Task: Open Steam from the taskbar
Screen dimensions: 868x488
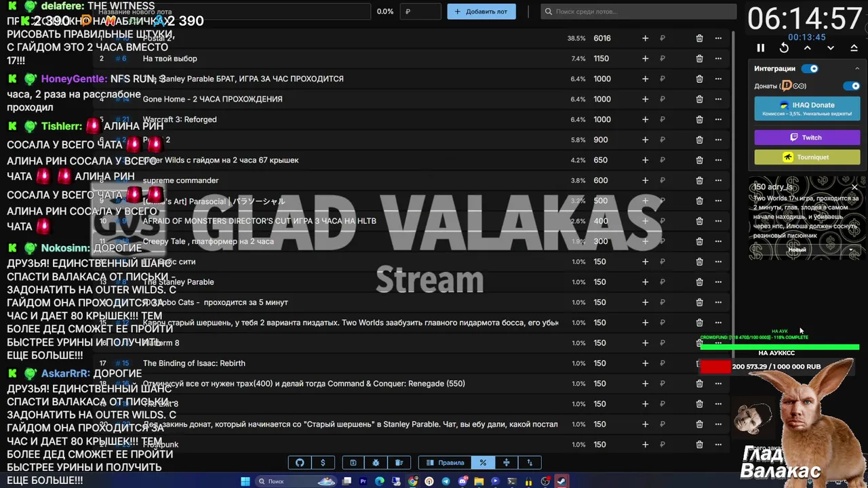Action: click(x=561, y=482)
